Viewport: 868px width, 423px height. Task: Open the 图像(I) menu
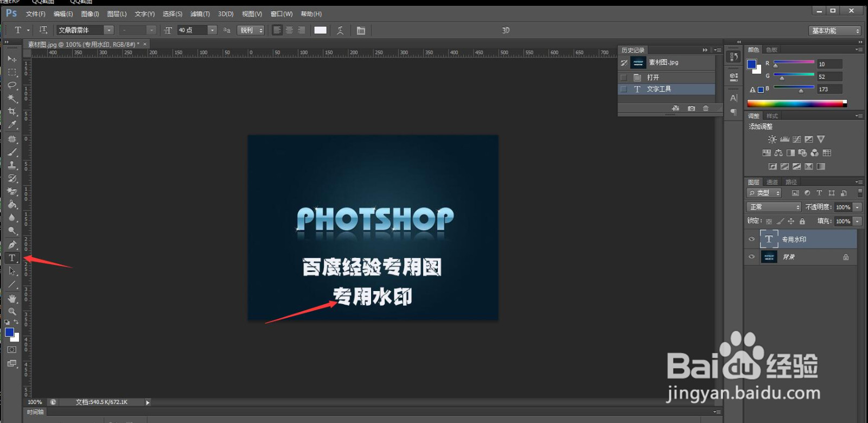click(x=90, y=14)
